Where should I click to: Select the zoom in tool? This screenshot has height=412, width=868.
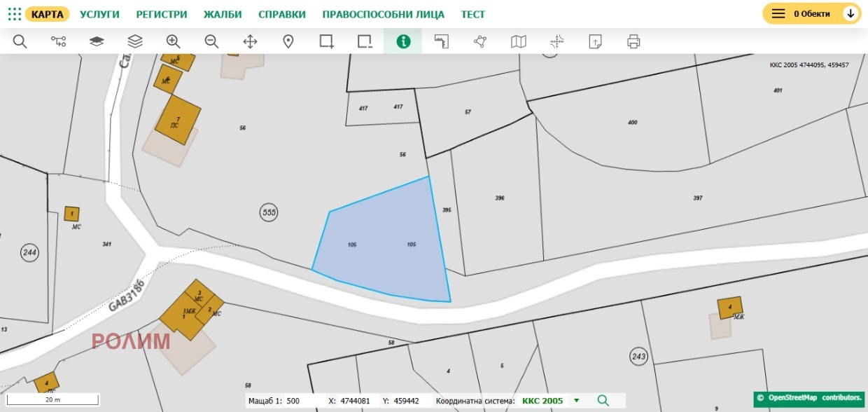(173, 41)
